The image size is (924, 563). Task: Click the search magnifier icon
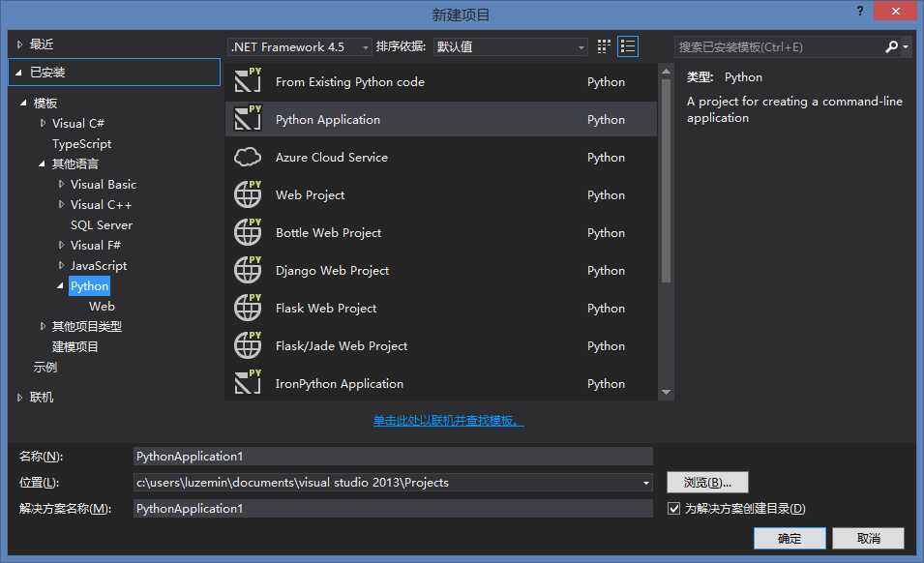click(892, 46)
